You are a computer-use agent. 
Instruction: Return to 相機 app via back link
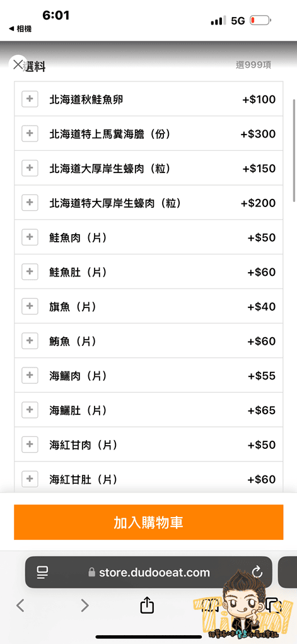(20, 29)
